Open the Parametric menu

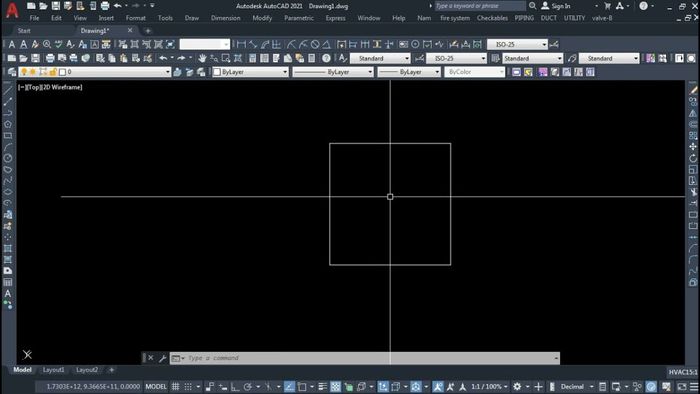pyautogui.click(x=299, y=18)
